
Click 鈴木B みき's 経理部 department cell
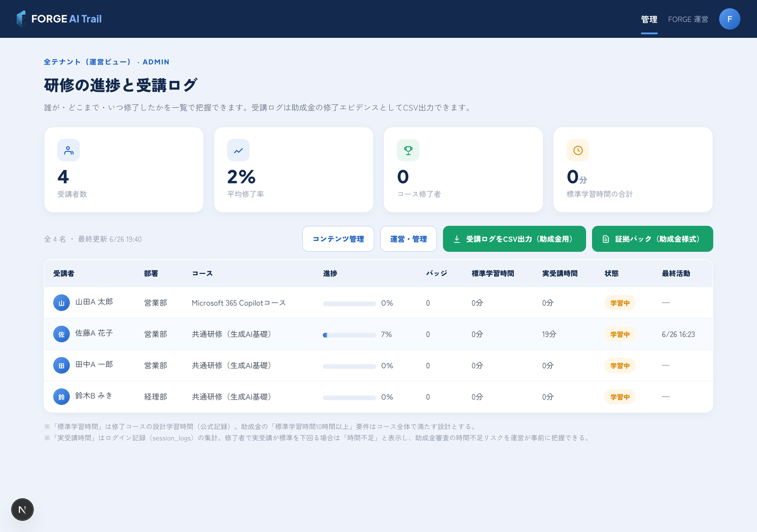[156, 397]
